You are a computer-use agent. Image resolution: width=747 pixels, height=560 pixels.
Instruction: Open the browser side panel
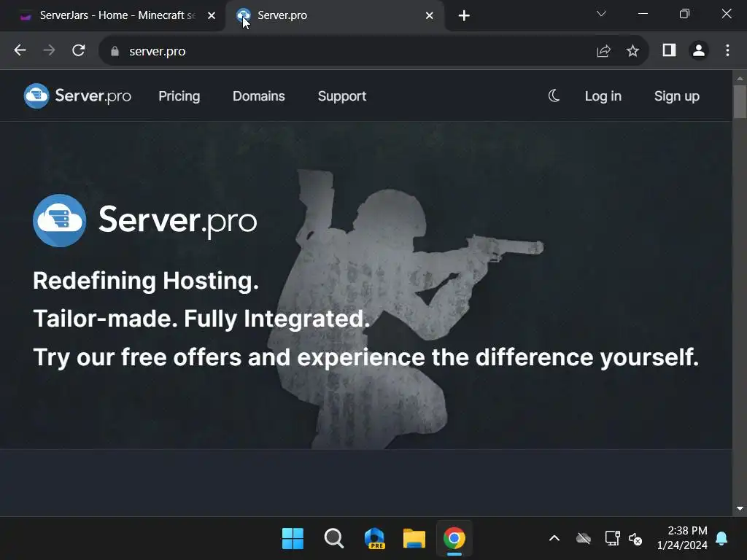click(x=670, y=50)
